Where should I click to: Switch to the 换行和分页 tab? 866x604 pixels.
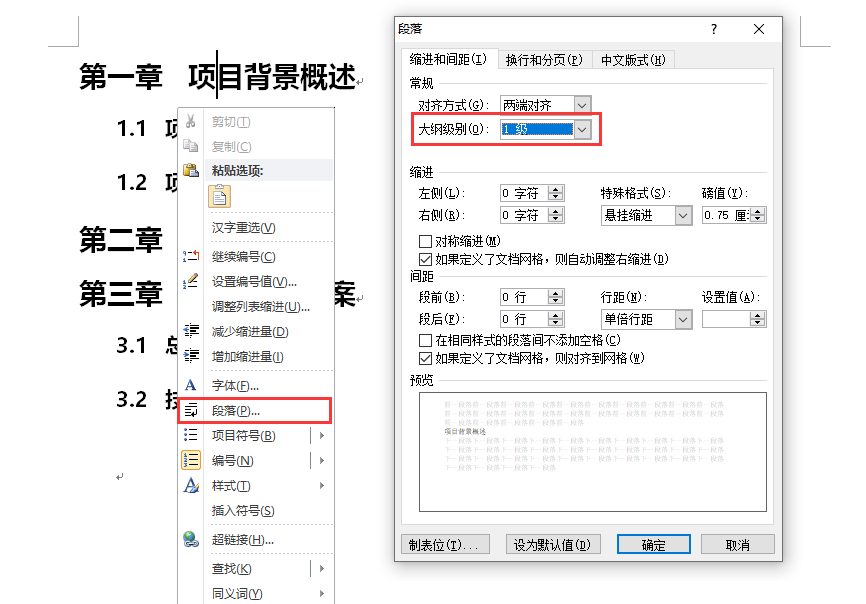pos(543,59)
